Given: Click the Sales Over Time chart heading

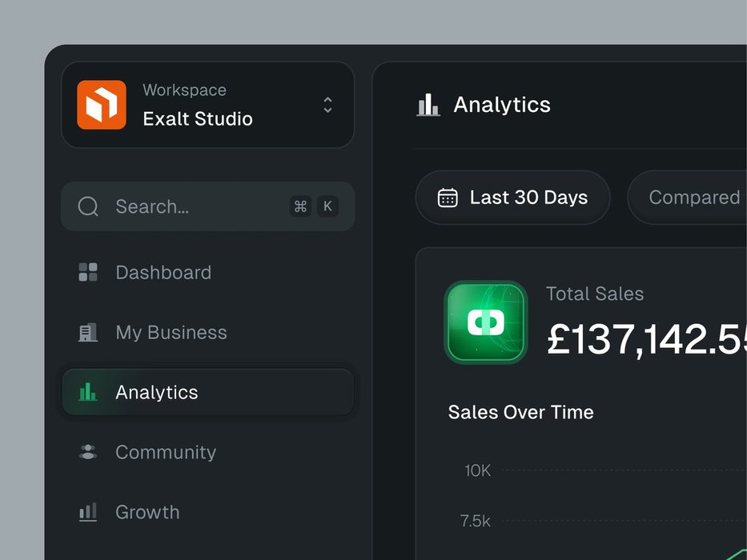Looking at the screenshot, I should coord(520,412).
